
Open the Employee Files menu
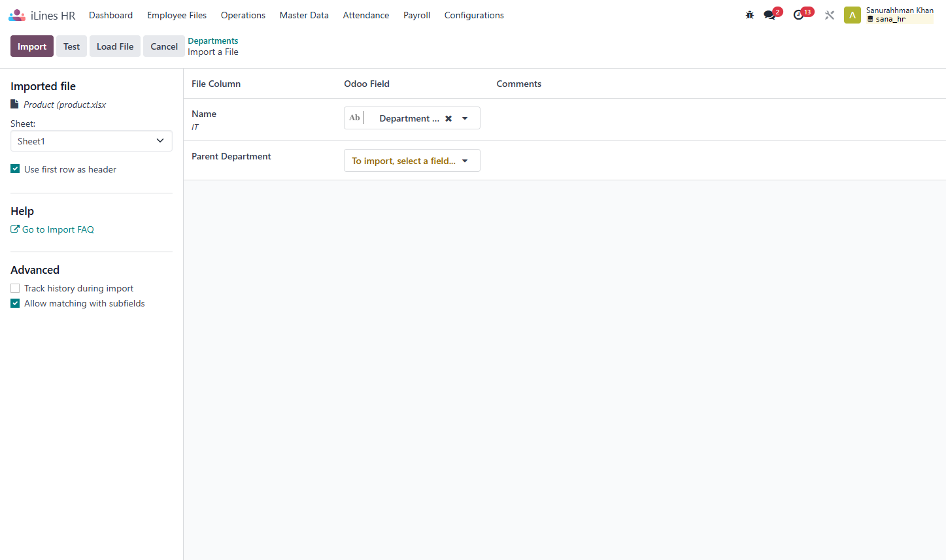[177, 15]
